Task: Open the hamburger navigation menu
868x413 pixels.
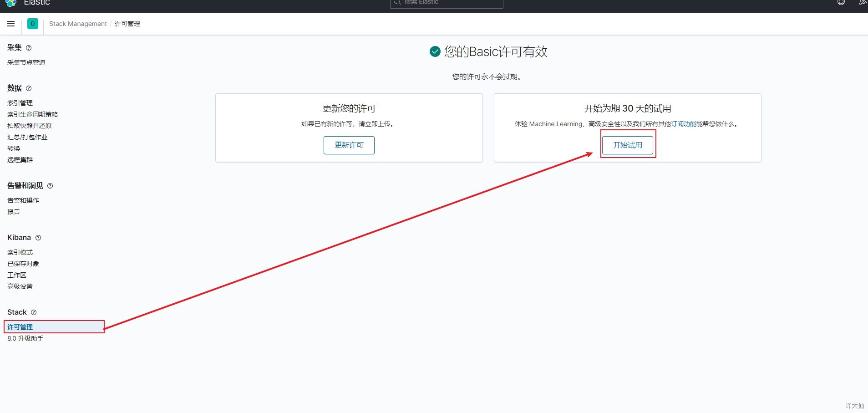Action: point(11,24)
